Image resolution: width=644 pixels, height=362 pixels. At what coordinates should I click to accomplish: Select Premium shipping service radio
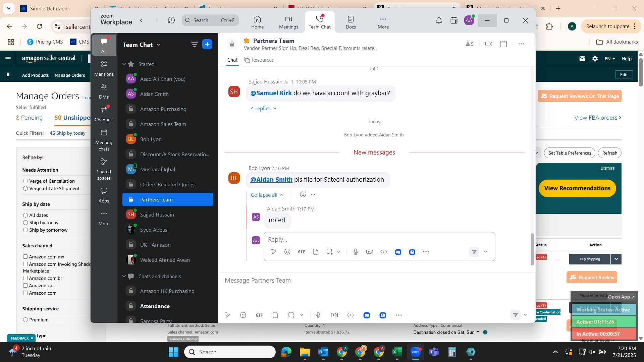25,320
